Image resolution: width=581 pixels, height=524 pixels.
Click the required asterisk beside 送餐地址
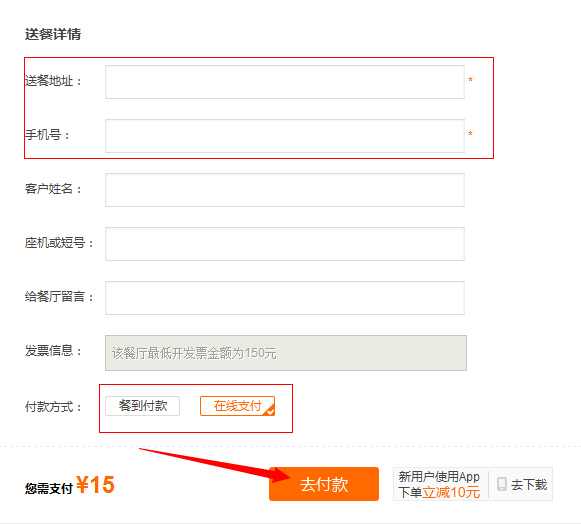click(x=470, y=80)
